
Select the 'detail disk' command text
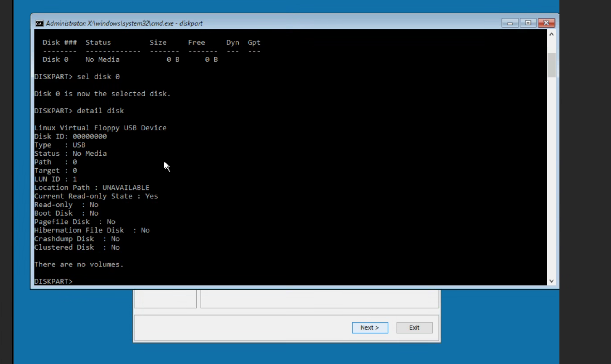tap(100, 111)
